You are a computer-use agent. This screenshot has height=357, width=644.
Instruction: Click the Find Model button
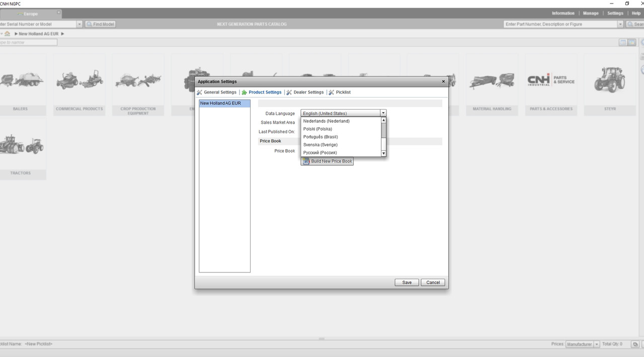(x=100, y=24)
